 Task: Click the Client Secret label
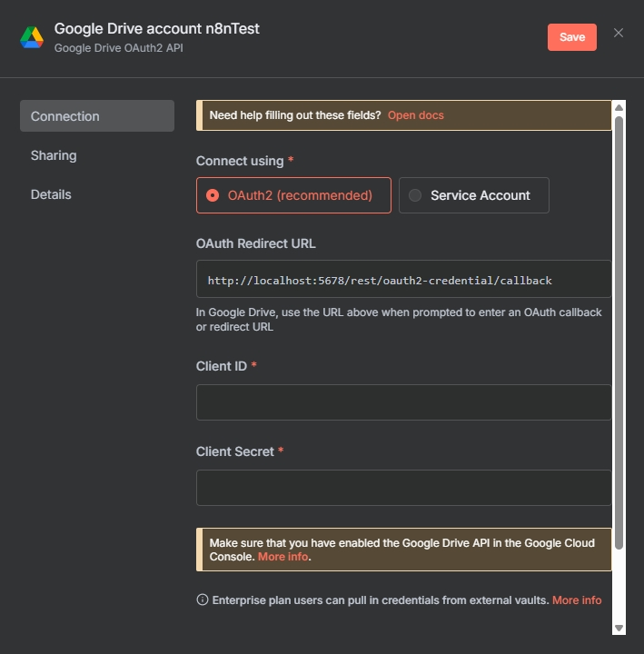(x=235, y=451)
